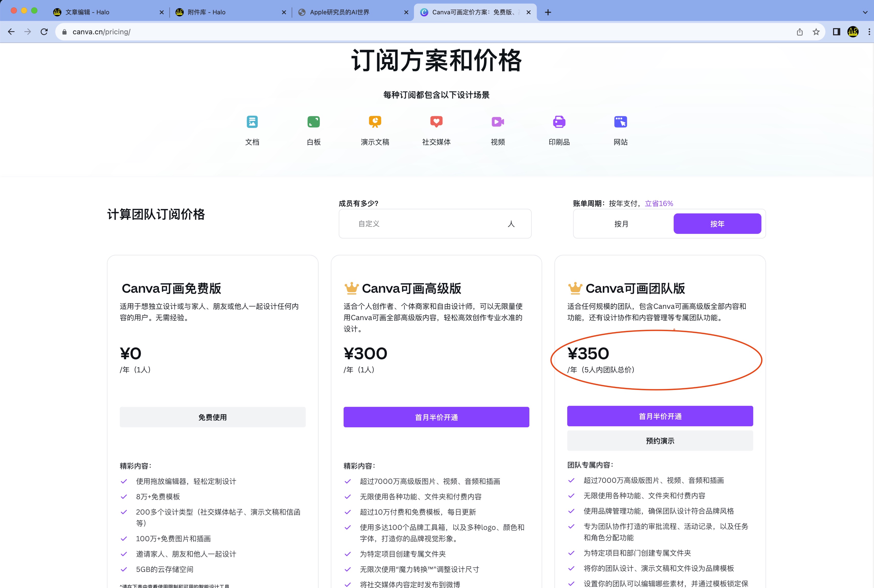Click the site lock icon
The width and height of the screenshot is (874, 588).
tap(64, 32)
